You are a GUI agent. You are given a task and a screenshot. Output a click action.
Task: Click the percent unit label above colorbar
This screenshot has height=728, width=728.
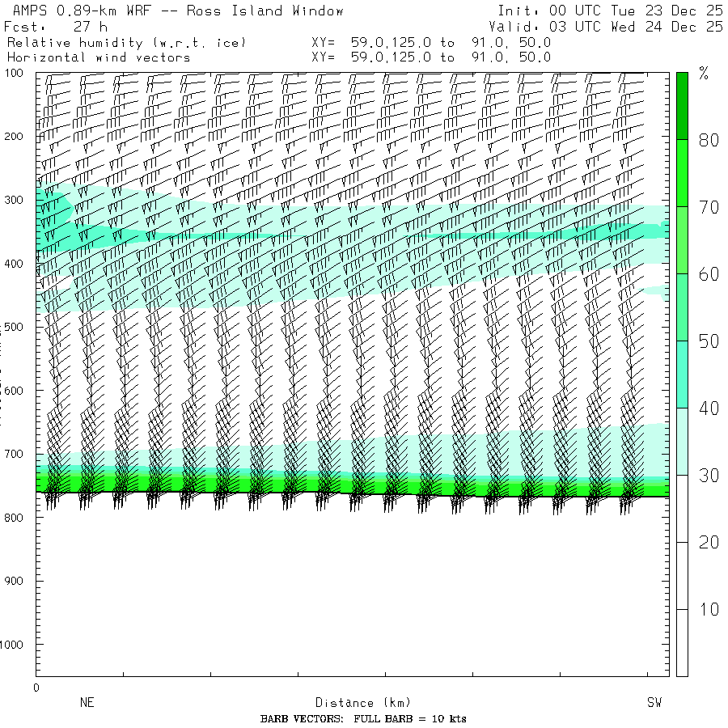pyautogui.click(x=704, y=75)
